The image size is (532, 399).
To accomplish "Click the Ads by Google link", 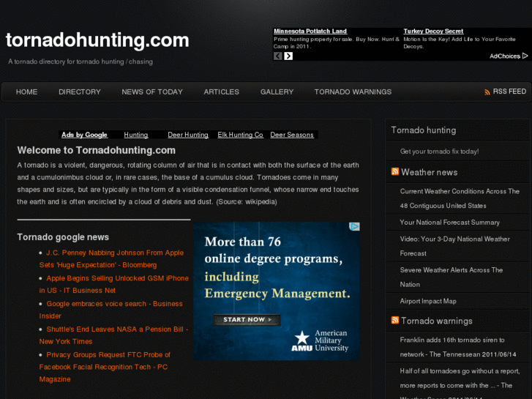I will click(x=84, y=135).
